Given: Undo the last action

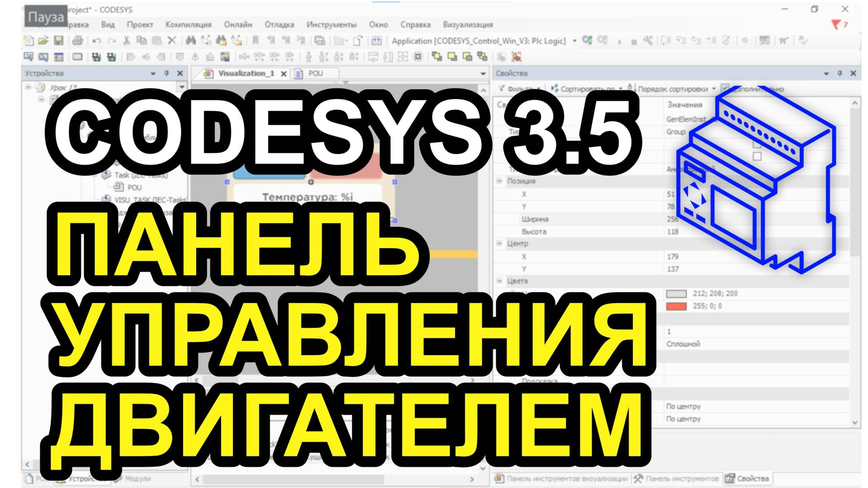Looking at the screenshot, I should [96, 41].
